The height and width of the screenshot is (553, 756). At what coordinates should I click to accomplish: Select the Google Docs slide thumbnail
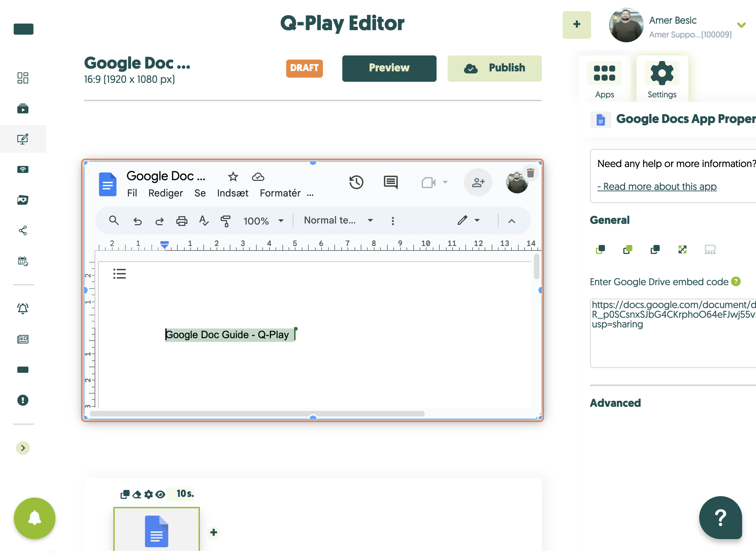[x=157, y=529]
